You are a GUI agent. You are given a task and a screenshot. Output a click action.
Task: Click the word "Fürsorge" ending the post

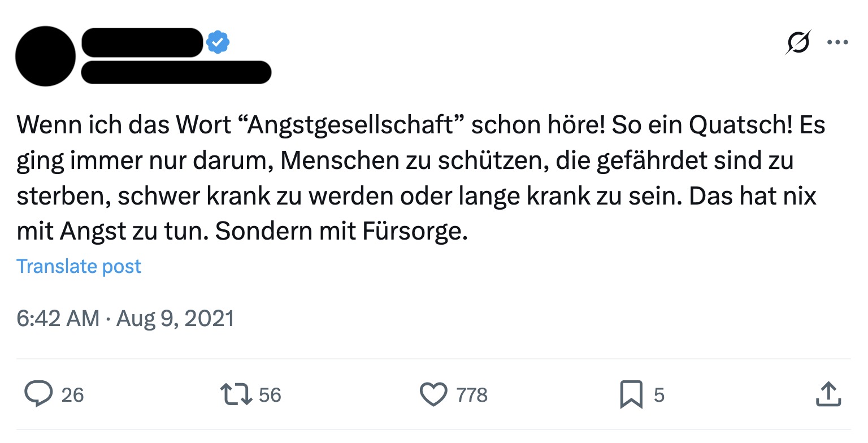tap(415, 232)
